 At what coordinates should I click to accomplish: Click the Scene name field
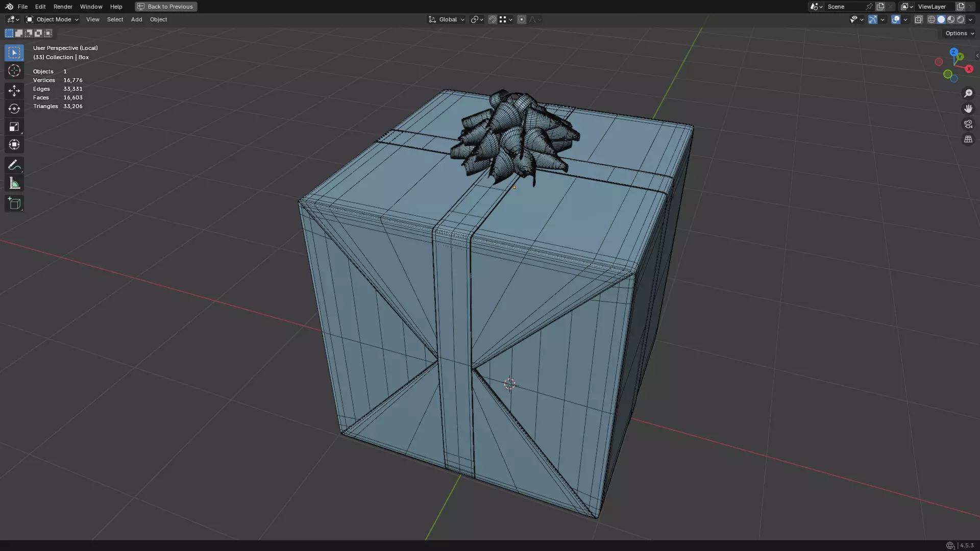pos(845,7)
